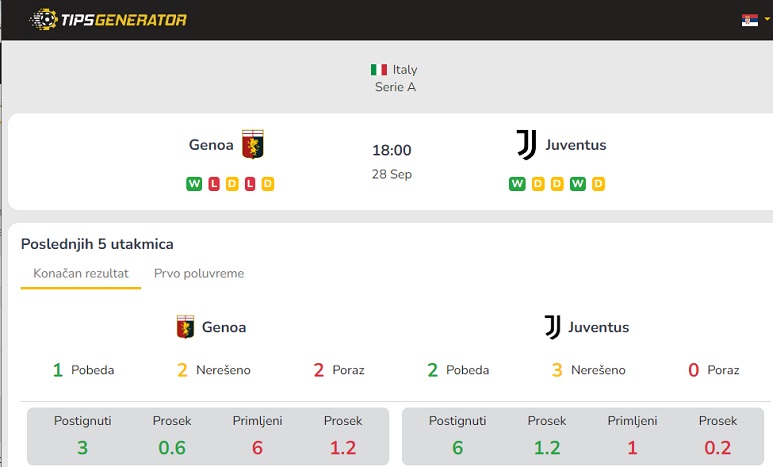Select Genoa's first red L form badge
773x467 pixels.
click(213, 184)
